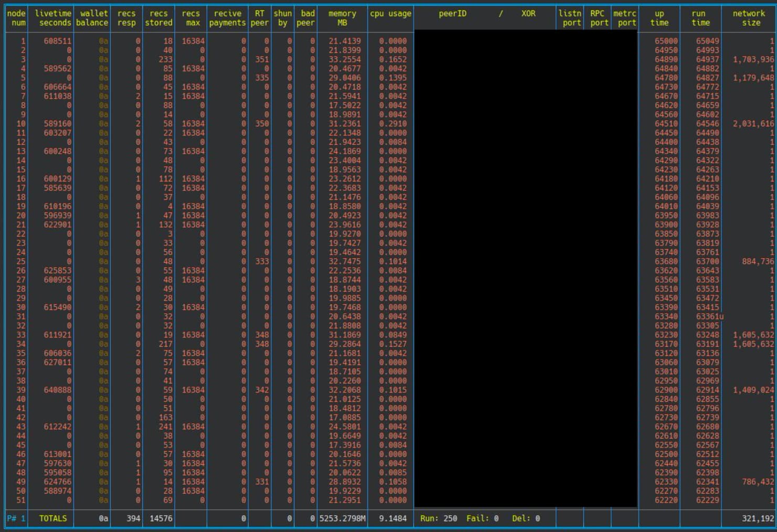The image size is (777, 532).
Task: Click livetime value 622901 for node 21
Action: pos(57,225)
